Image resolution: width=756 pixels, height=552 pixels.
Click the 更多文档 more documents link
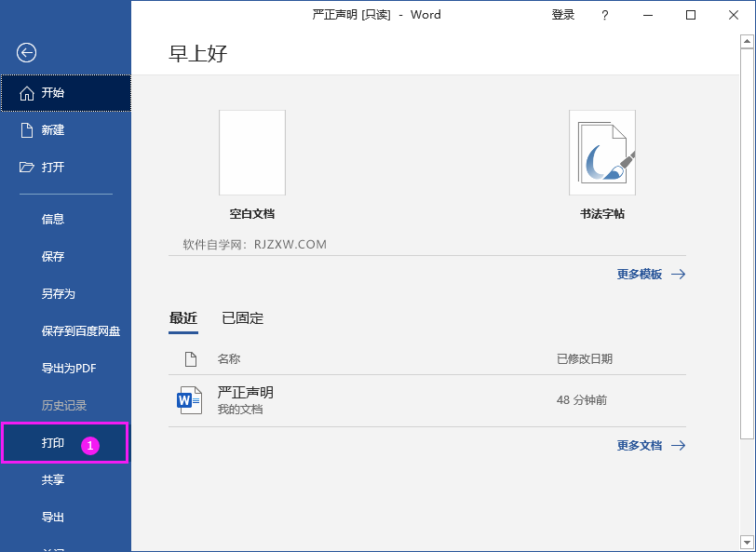[641, 445]
